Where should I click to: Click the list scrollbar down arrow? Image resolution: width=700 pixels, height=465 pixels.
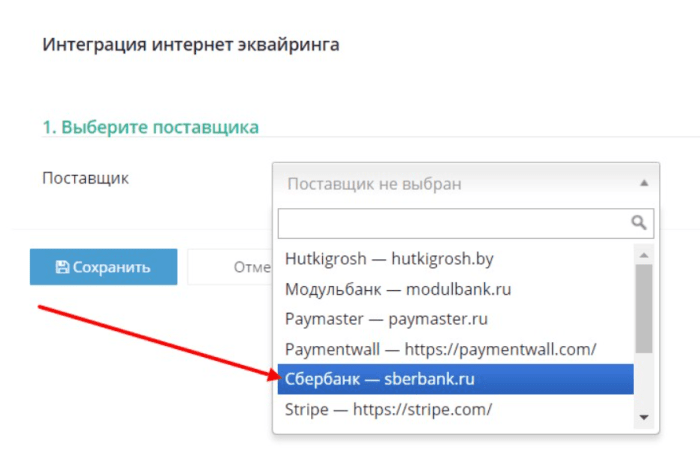coord(644,417)
